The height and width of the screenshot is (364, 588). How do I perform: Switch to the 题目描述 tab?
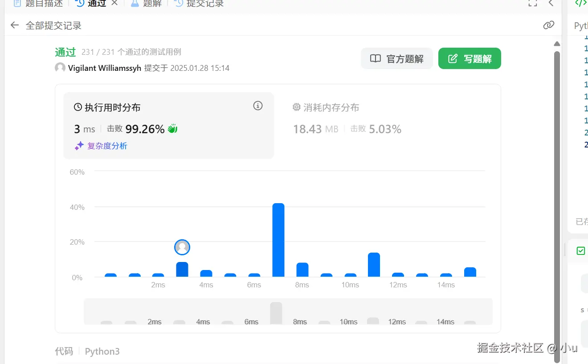click(38, 4)
